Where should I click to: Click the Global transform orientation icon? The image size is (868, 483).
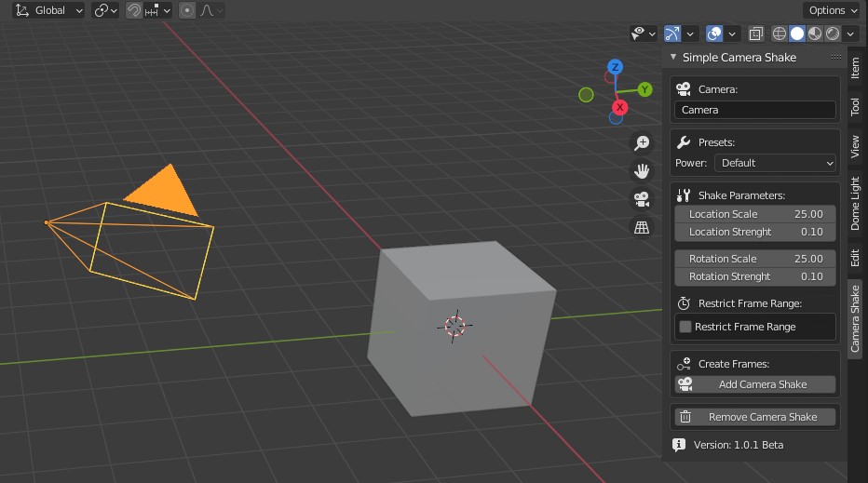(22, 10)
